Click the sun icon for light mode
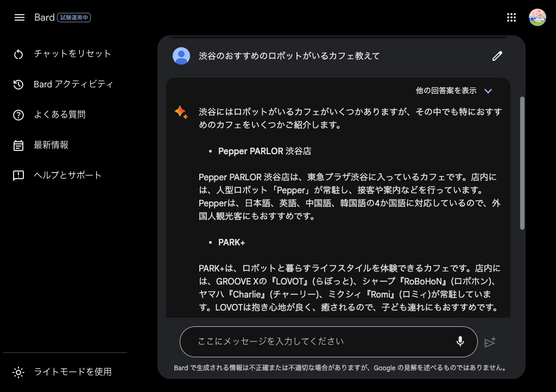This screenshot has width=556, height=392. (x=19, y=372)
